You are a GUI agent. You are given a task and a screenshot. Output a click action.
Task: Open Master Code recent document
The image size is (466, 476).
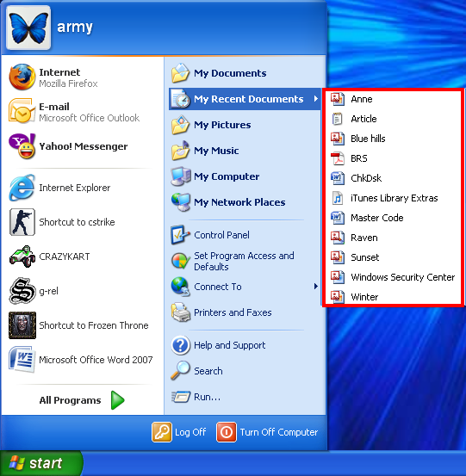coord(393,218)
